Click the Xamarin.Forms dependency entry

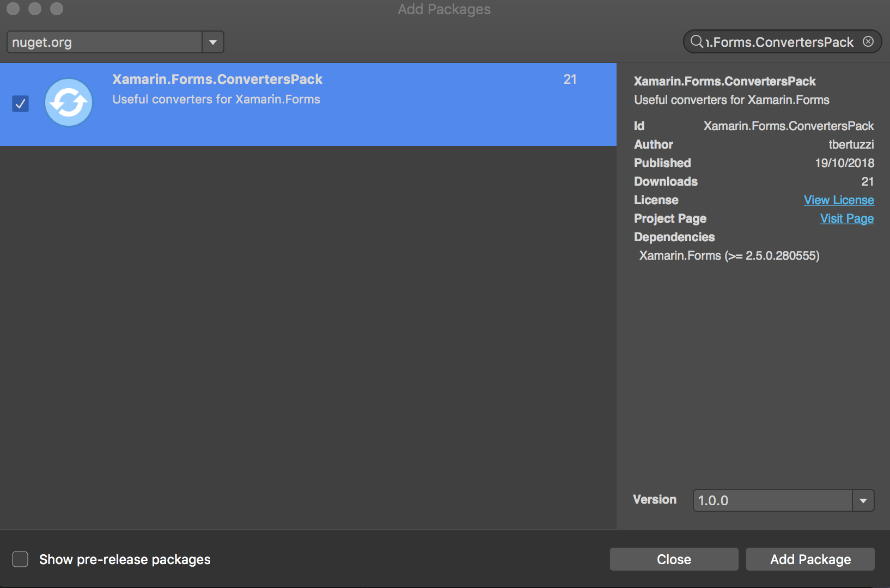pos(729,255)
